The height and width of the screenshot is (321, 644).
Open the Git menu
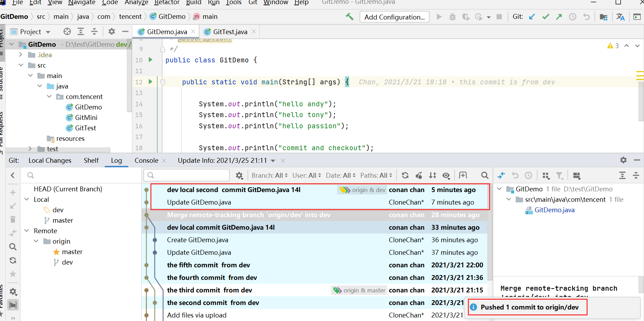tap(253, 3)
